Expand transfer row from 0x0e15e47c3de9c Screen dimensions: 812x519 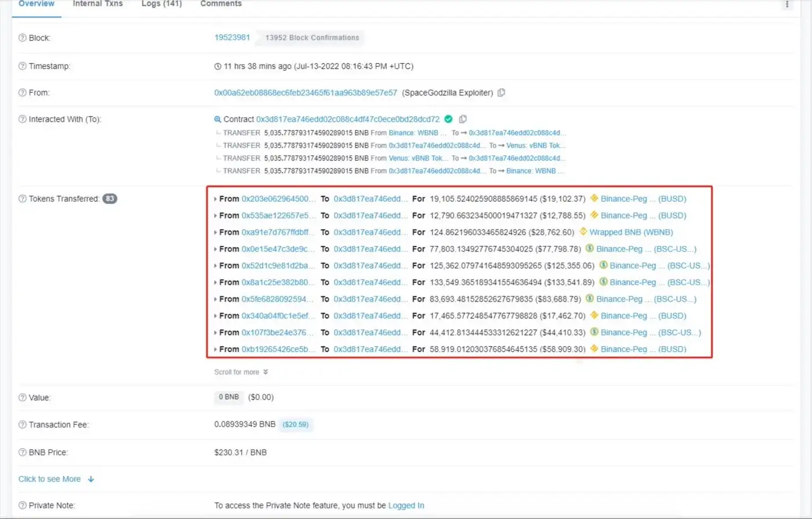click(x=216, y=249)
